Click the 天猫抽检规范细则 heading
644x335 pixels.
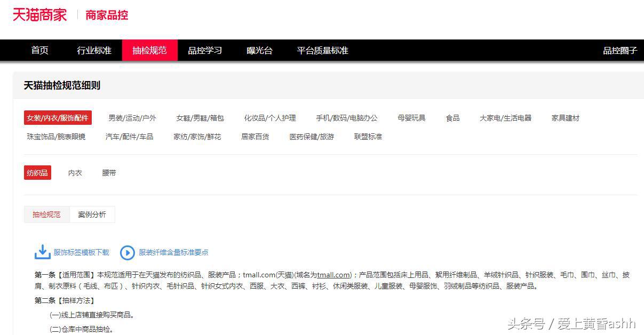click(62, 85)
